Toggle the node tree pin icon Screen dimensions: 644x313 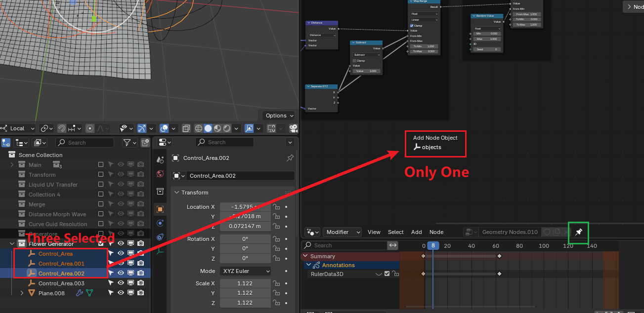click(x=579, y=232)
